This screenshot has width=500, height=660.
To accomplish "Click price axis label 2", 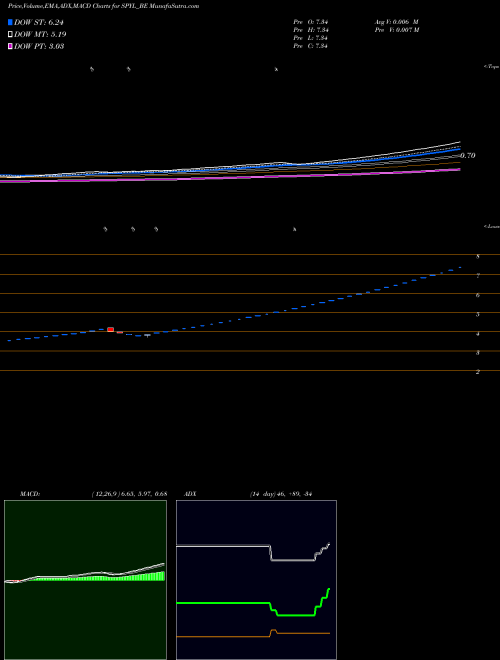I will [x=478, y=372].
